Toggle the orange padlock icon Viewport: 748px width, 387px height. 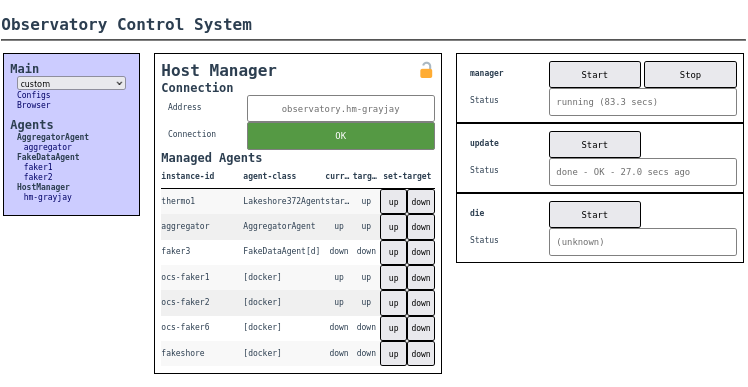click(426, 70)
